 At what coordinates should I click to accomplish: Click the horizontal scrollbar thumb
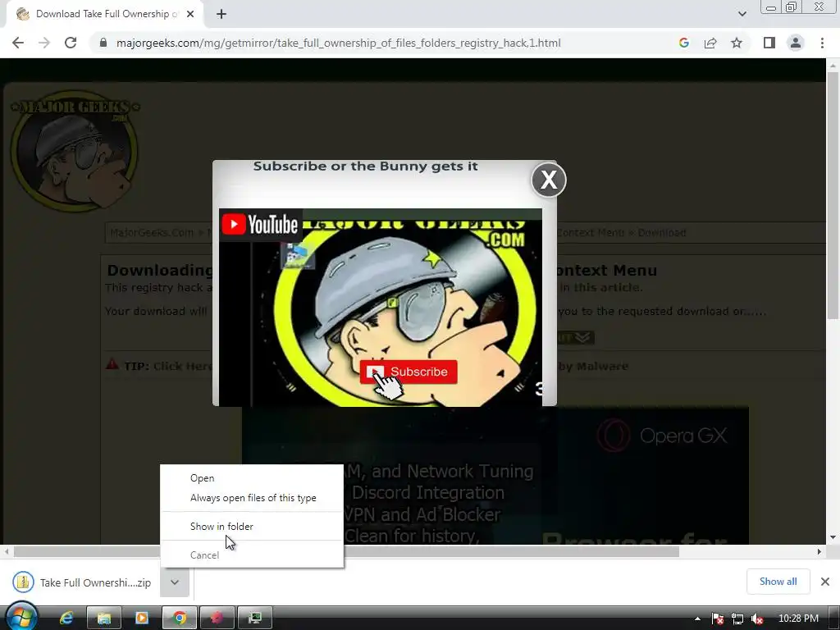(346, 551)
